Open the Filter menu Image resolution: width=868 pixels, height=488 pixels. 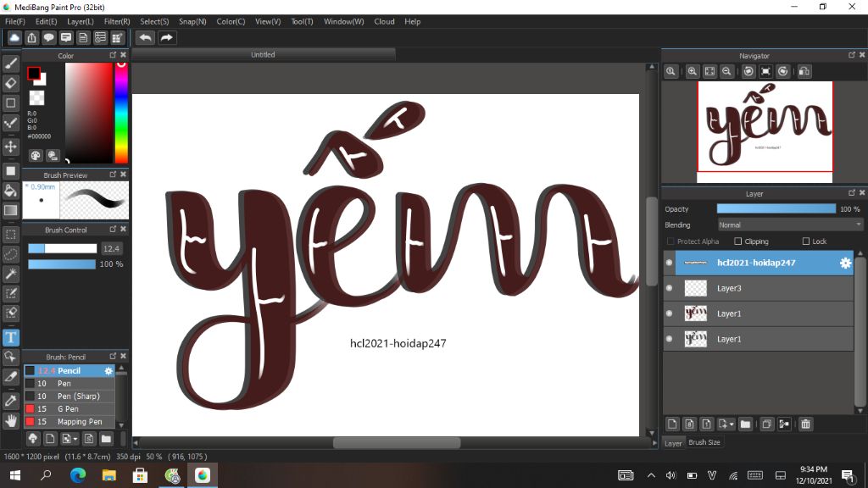[117, 21]
